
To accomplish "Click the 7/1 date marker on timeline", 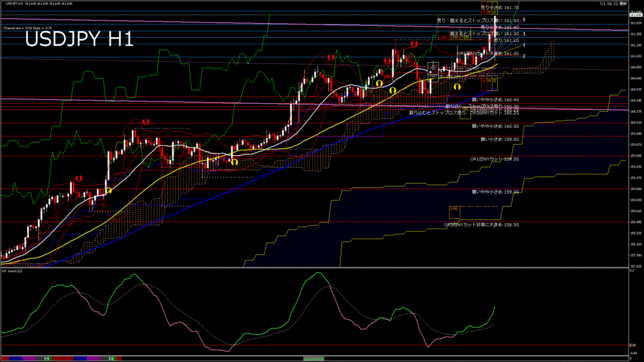I will point(47,358).
